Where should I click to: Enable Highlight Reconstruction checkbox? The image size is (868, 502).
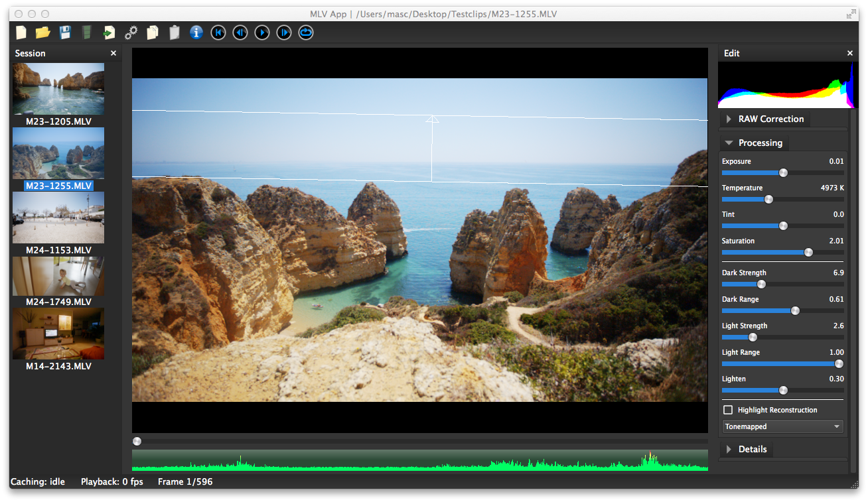click(x=728, y=410)
